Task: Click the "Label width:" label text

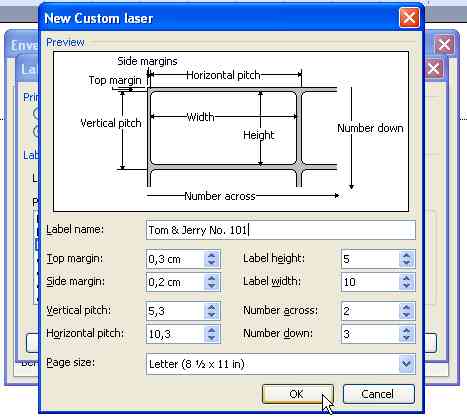Action: coord(272,281)
